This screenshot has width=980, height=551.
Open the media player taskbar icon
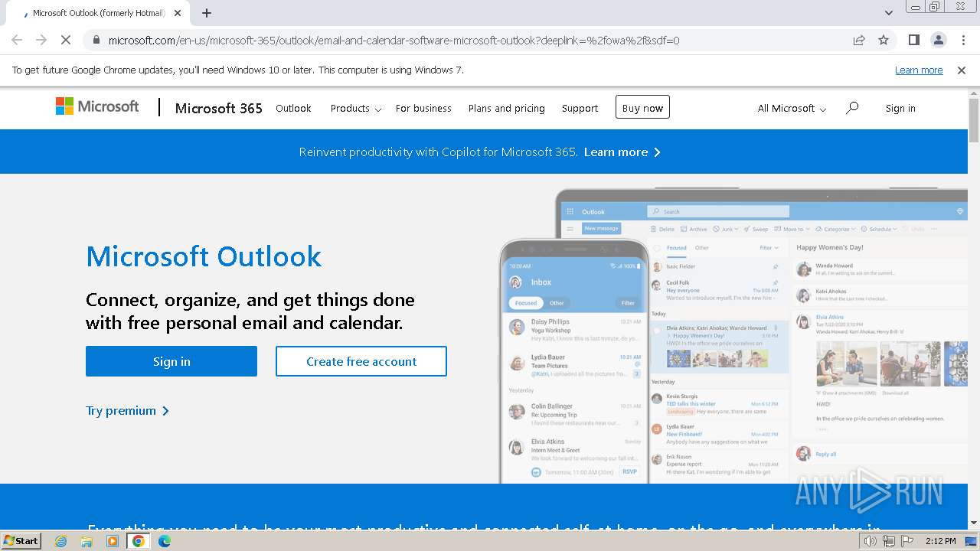click(113, 541)
